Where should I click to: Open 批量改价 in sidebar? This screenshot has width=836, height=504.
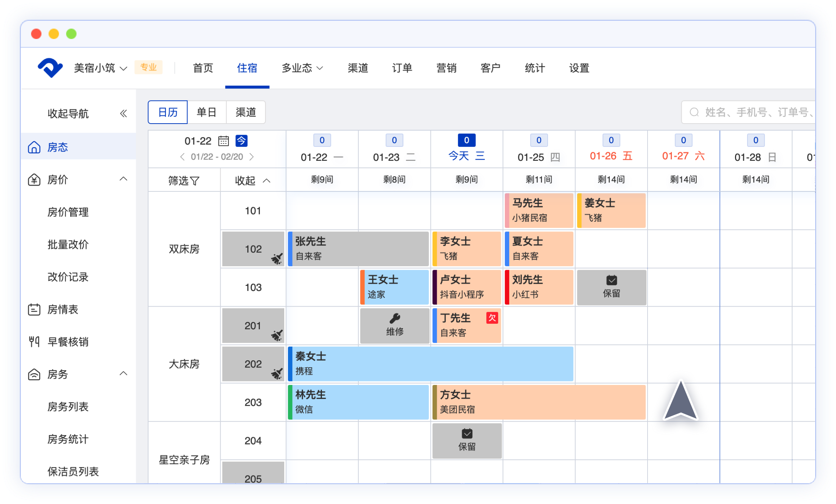68,244
